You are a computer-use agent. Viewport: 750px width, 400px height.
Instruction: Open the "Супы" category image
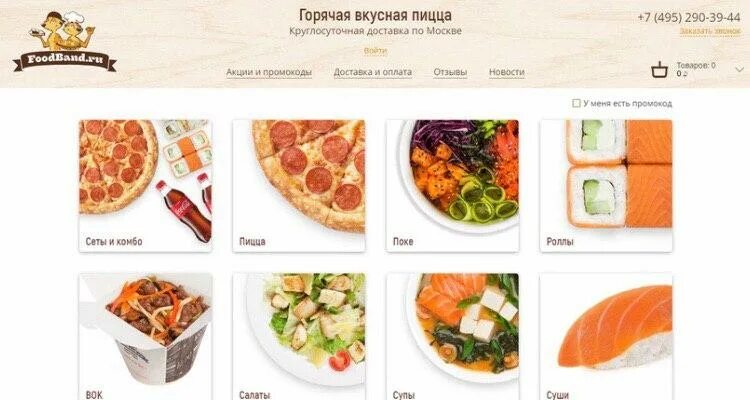click(452, 337)
